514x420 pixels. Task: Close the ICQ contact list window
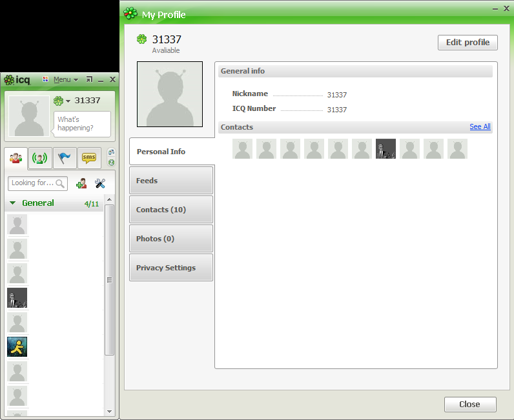112,79
